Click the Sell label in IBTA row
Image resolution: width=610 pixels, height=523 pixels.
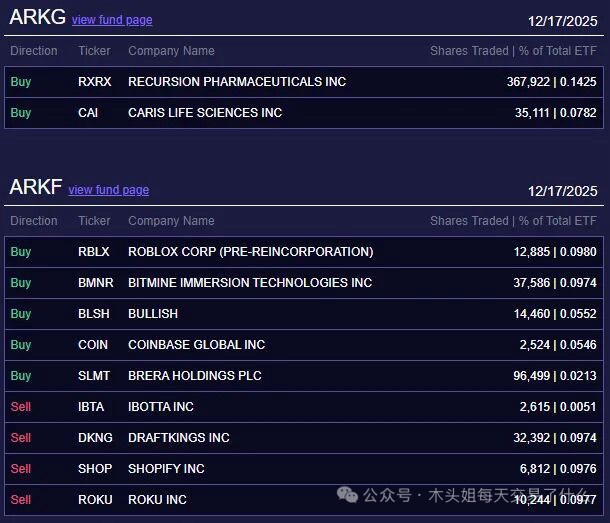click(x=21, y=407)
